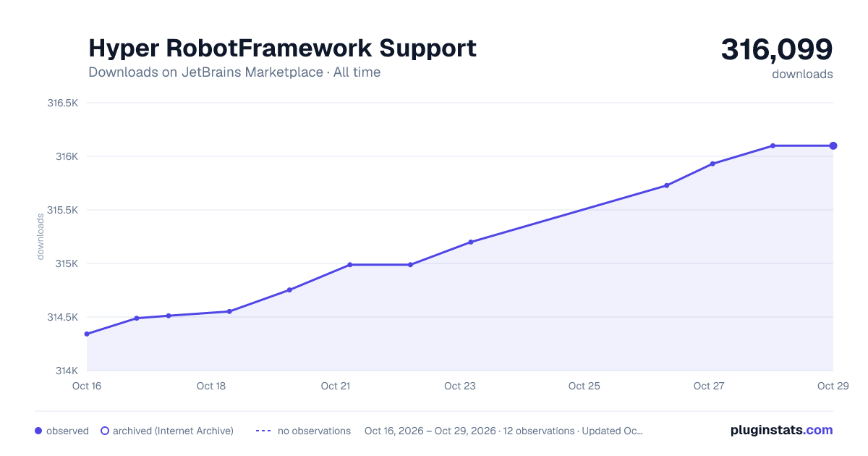Click the pluginstats.com link
Viewport: 868px width, 456px height.
(x=781, y=430)
